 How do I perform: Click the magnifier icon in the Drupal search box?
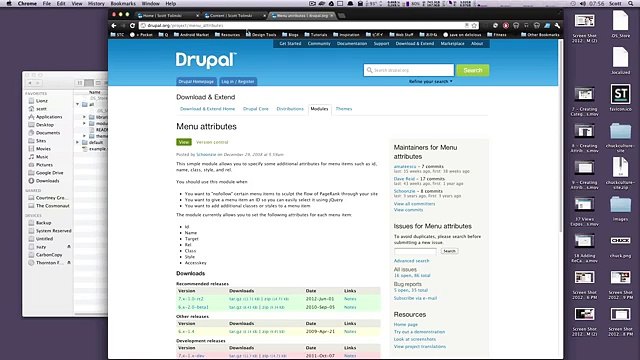(369, 70)
